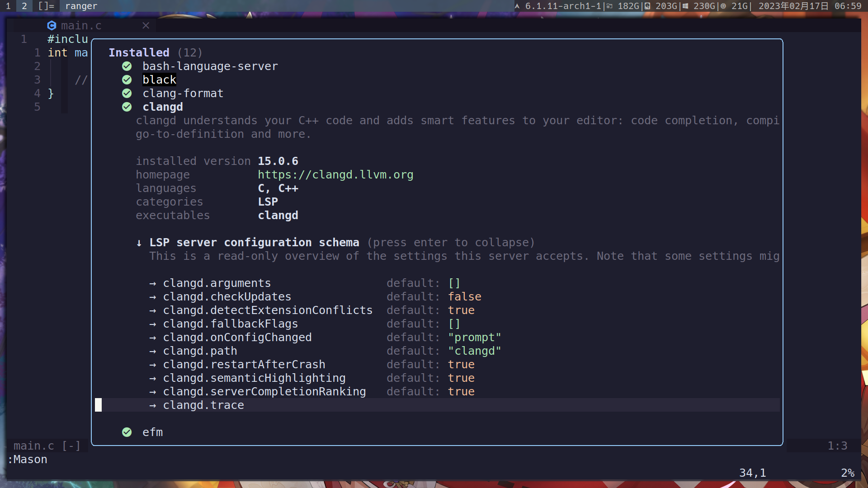This screenshot has height=488, width=868.
Task: Select the main.c buffer tab
Action: pyautogui.click(x=81, y=26)
